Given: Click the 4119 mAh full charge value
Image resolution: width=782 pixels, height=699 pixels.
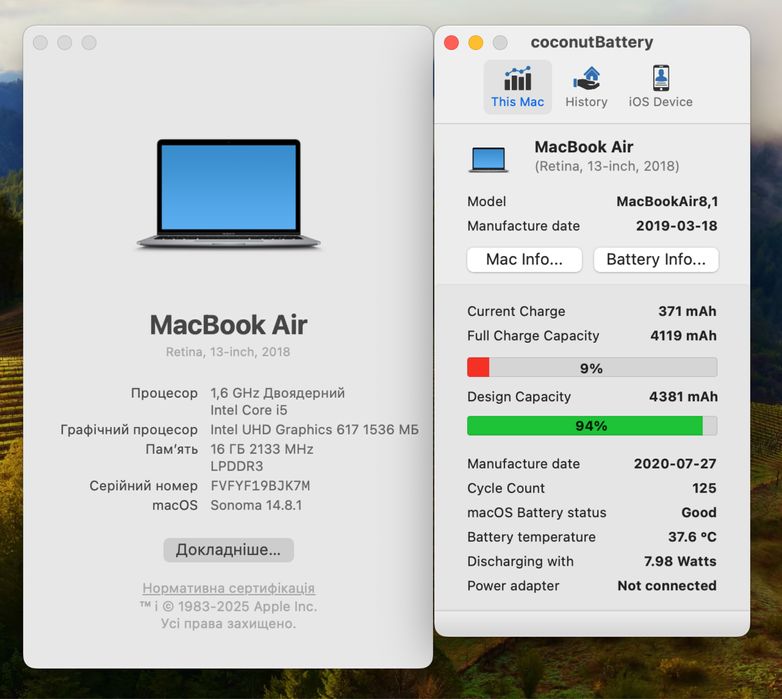Looking at the screenshot, I should coord(683,336).
